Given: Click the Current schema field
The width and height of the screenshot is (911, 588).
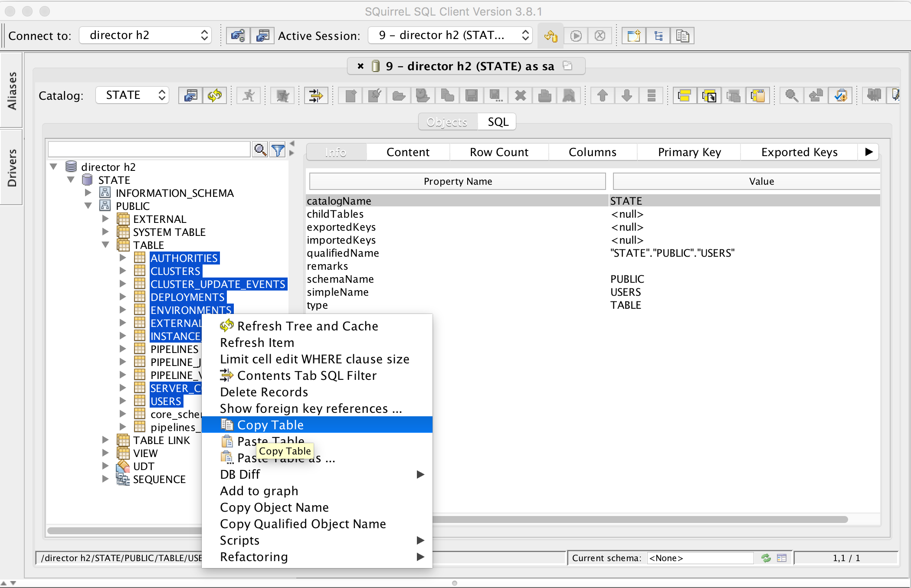Looking at the screenshot, I should click(700, 558).
